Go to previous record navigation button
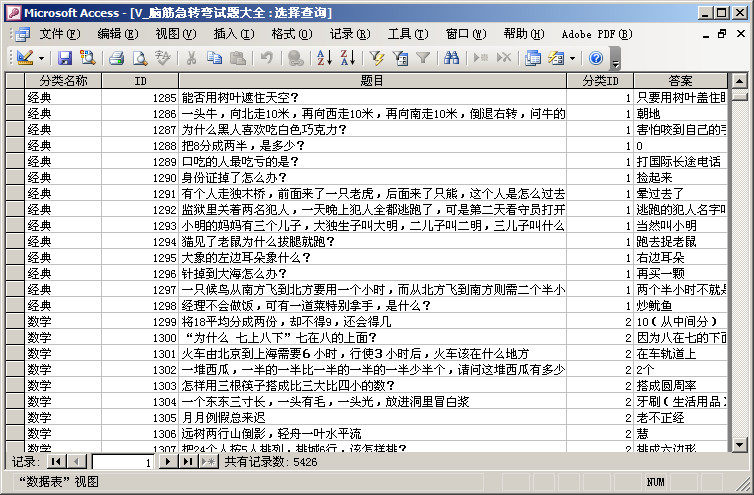The height and width of the screenshot is (495, 754). (x=76, y=462)
